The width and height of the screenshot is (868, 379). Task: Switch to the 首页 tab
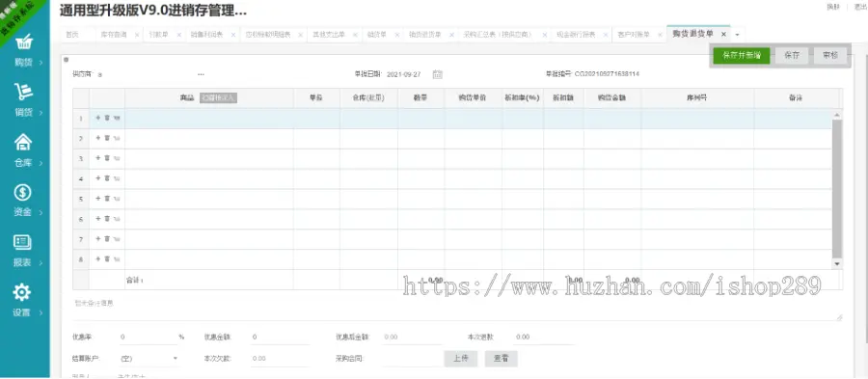(72, 35)
